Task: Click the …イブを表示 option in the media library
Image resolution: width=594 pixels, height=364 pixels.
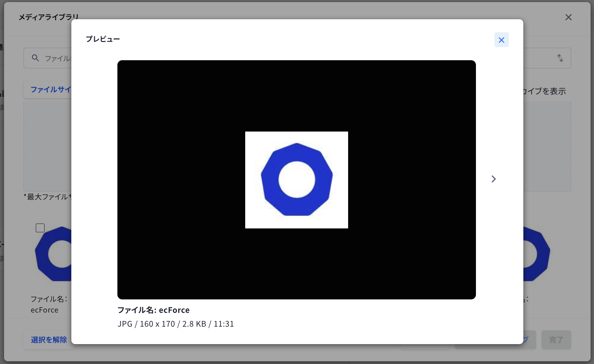Action: 545,91
